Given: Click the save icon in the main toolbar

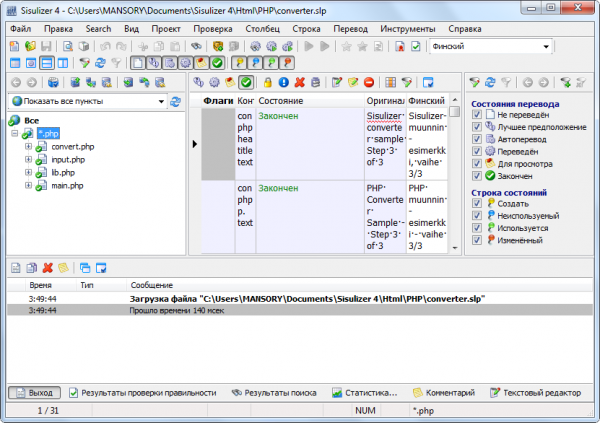Looking at the screenshot, I should [x=46, y=47].
